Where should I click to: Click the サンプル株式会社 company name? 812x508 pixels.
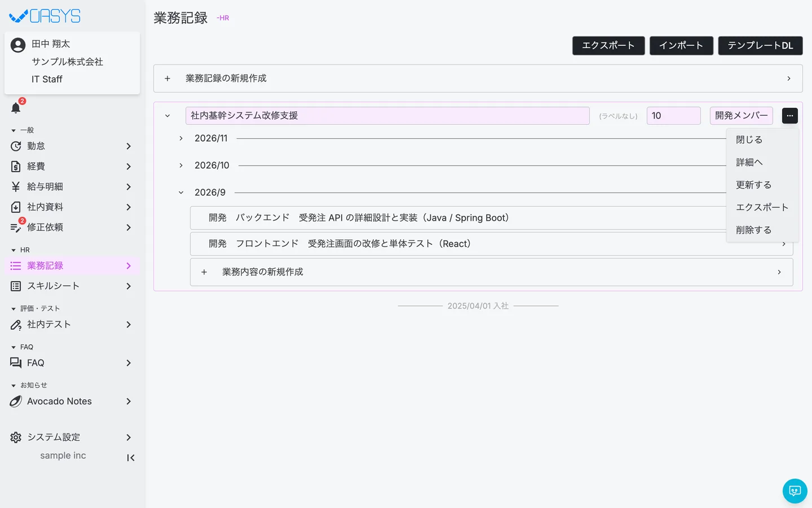click(x=67, y=62)
